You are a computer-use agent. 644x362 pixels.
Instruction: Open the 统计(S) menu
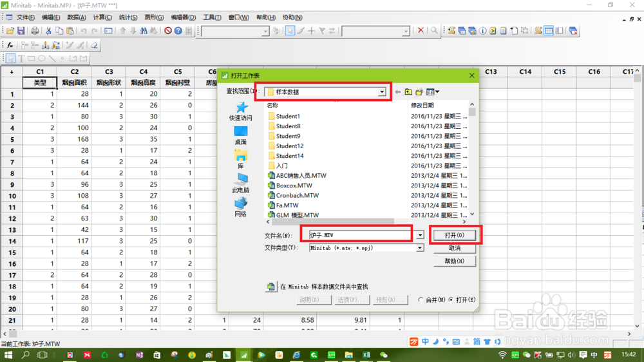tap(128, 17)
